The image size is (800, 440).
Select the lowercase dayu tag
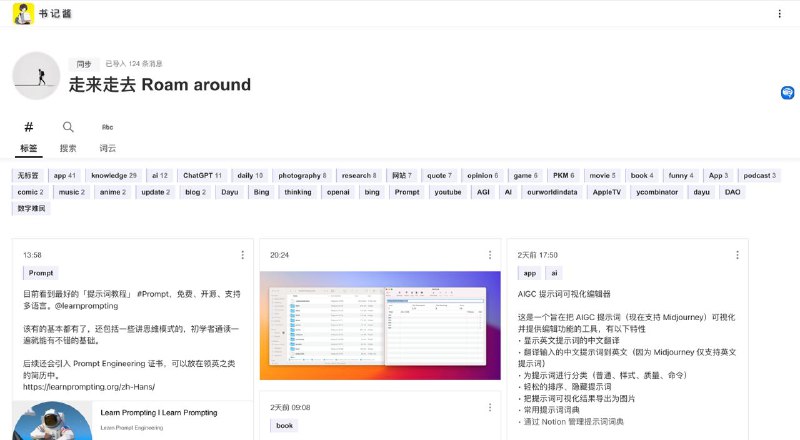click(701, 192)
